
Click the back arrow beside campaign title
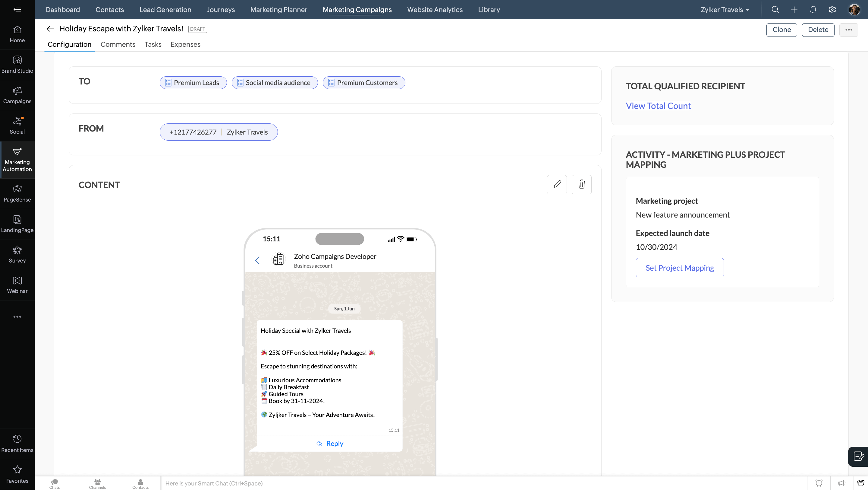click(50, 29)
